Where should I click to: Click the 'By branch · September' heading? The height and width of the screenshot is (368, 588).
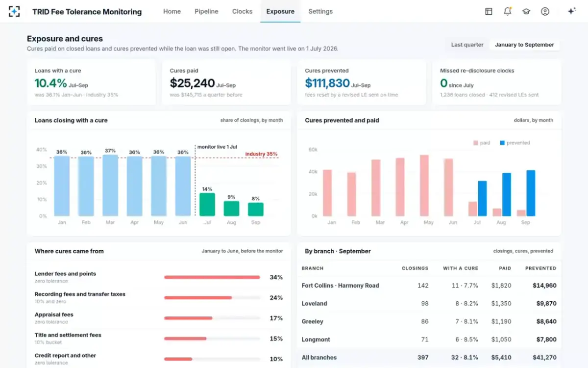click(x=338, y=251)
